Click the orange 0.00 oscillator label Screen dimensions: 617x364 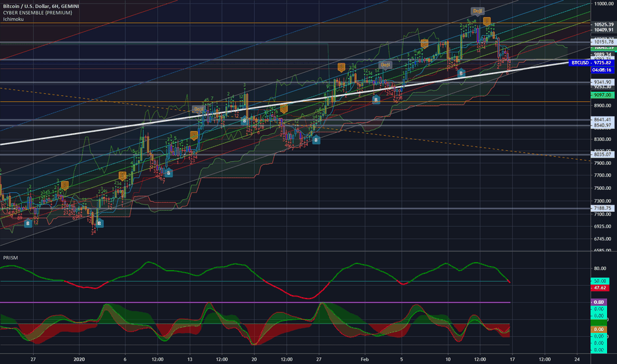(x=599, y=330)
